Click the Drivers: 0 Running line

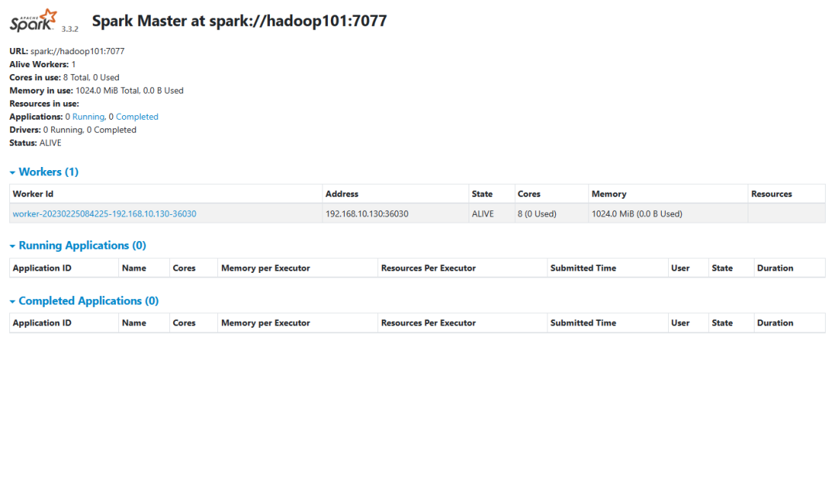click(x=73, y=130)
